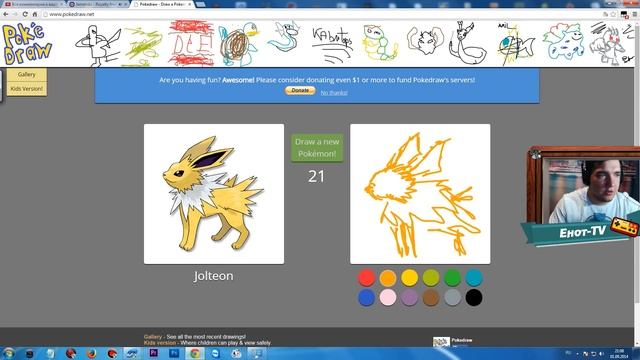
Task: Click the browser Home icon
Action: point(35,14)
